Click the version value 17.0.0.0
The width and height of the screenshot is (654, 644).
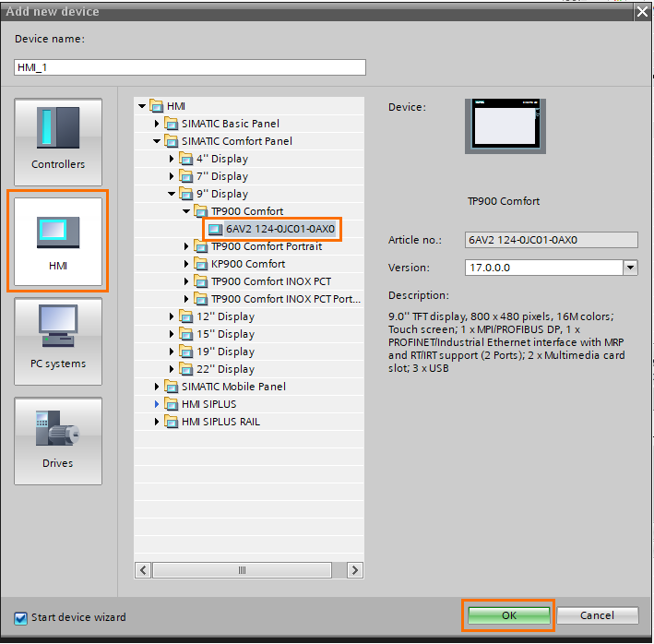(x=490, y=268)
